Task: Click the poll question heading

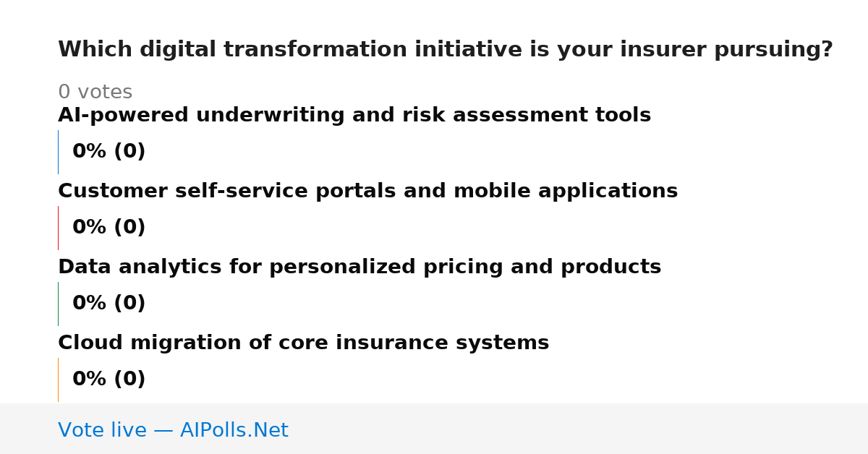Action: (x=446, y=50)
